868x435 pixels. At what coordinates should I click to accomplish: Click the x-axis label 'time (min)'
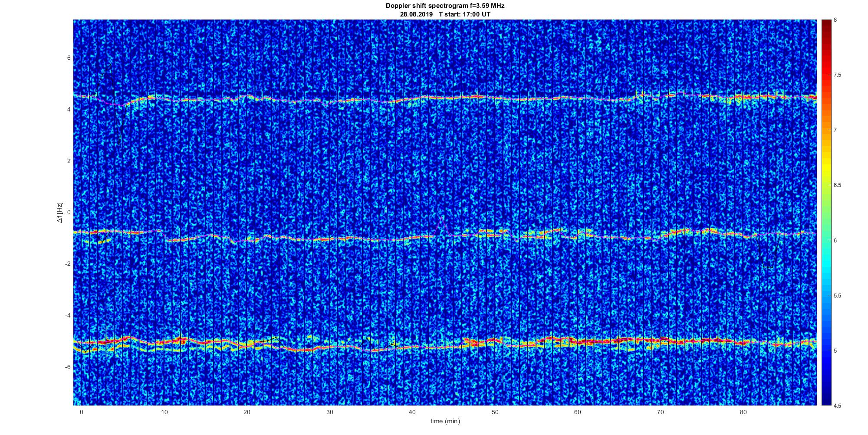coord(445,421)
